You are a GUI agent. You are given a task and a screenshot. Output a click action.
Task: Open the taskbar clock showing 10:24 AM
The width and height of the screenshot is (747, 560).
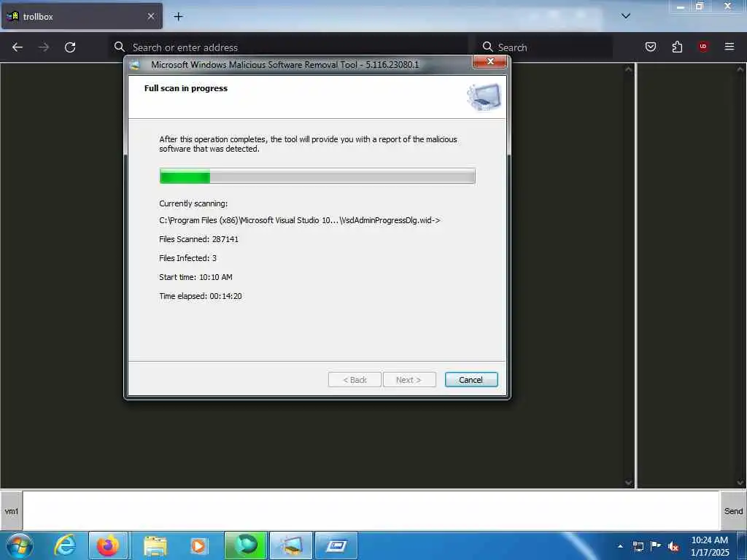click(x=710, y=546)
